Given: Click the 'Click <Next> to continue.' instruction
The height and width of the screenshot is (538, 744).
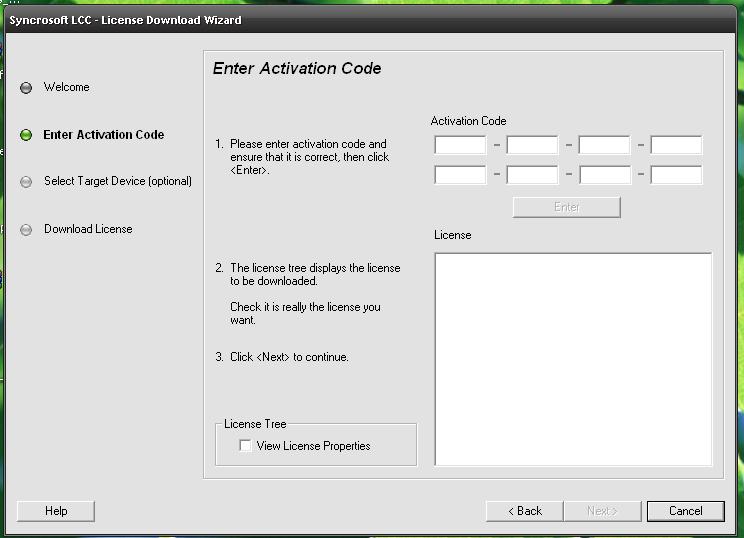Looking at the screenshot, I should click(289, 357).
